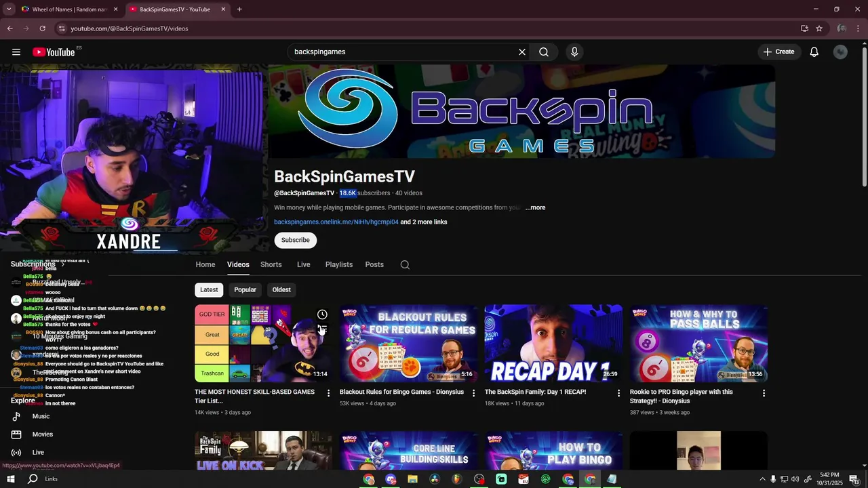868x488 pixels.
Task: Click the Create button
Action: [x=779, y=52]
